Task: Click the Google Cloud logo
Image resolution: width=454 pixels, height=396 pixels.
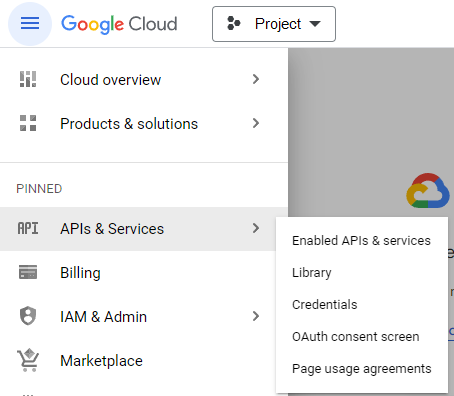Action: 119,24
